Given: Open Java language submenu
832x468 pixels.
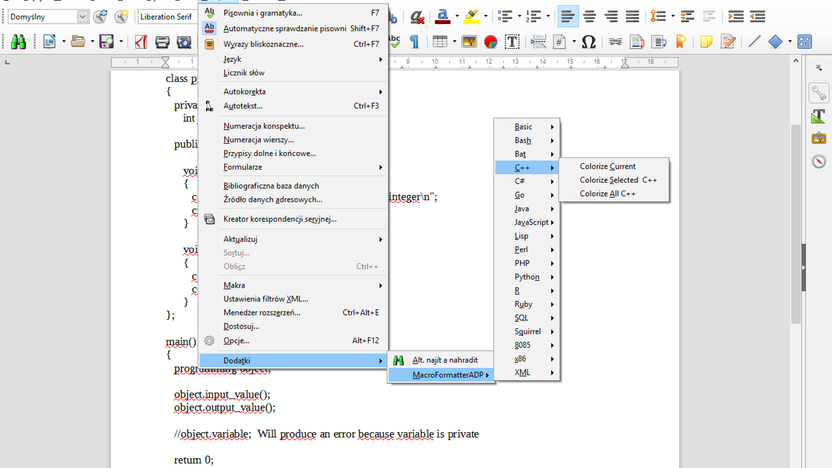Looking at the screenshot, I should [x=527, y=209].
